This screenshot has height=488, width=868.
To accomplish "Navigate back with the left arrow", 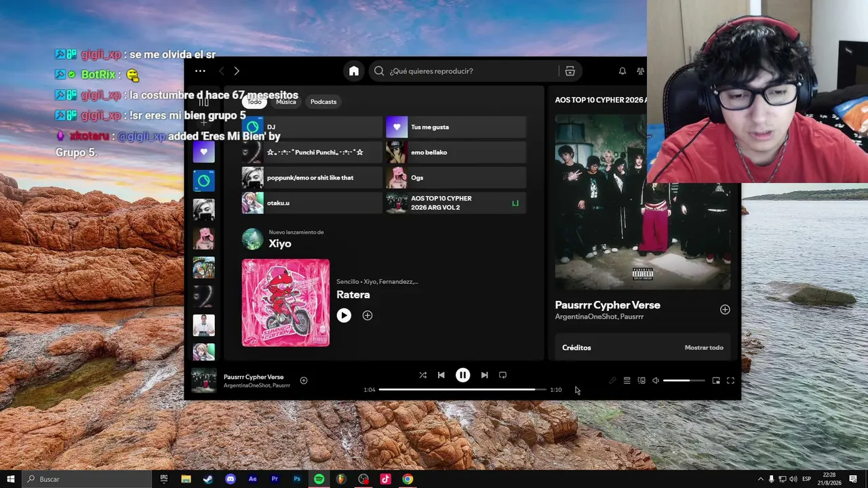I will [x=221, y=71].
